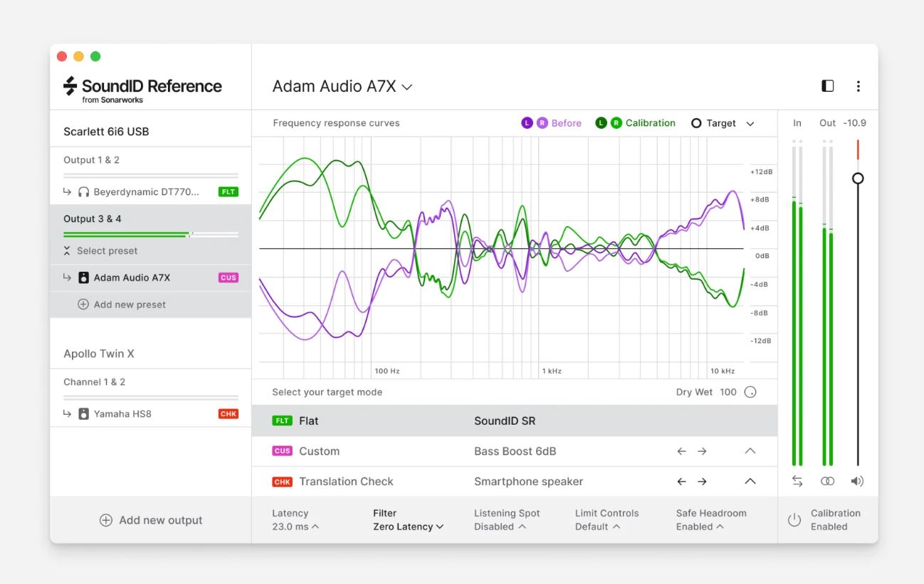Click the mono overlapping circles icon
The height and width of the screenshot is (584, 924).
coord(827,482)
